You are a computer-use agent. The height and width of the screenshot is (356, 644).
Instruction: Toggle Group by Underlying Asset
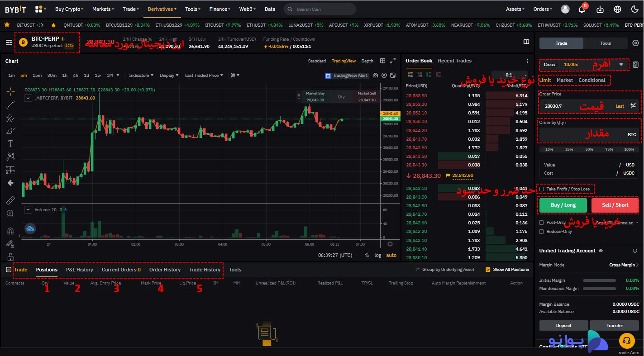[x=444, y=270]
